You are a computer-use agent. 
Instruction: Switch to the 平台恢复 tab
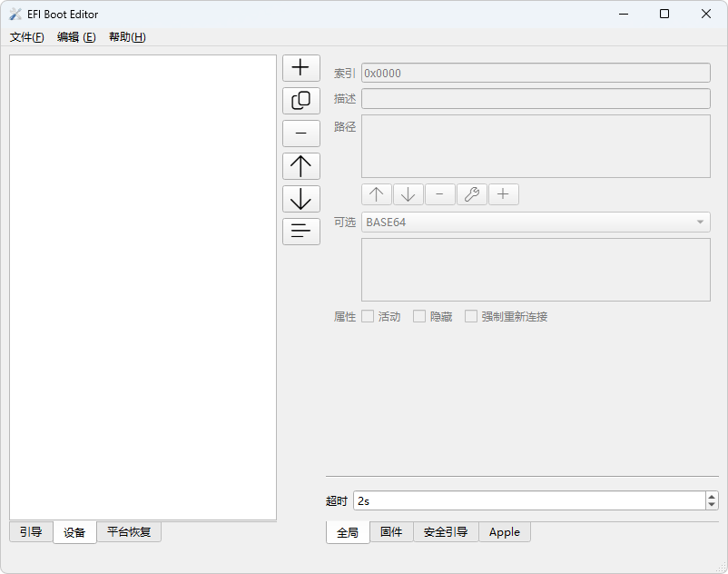click(x=129, y=532)
